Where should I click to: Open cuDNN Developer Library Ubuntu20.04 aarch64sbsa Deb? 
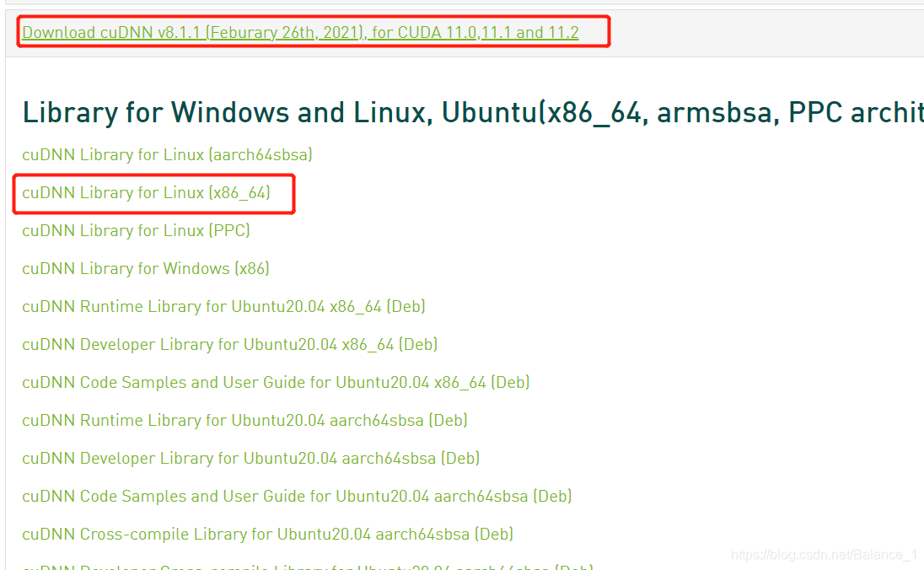pos(251,458)
